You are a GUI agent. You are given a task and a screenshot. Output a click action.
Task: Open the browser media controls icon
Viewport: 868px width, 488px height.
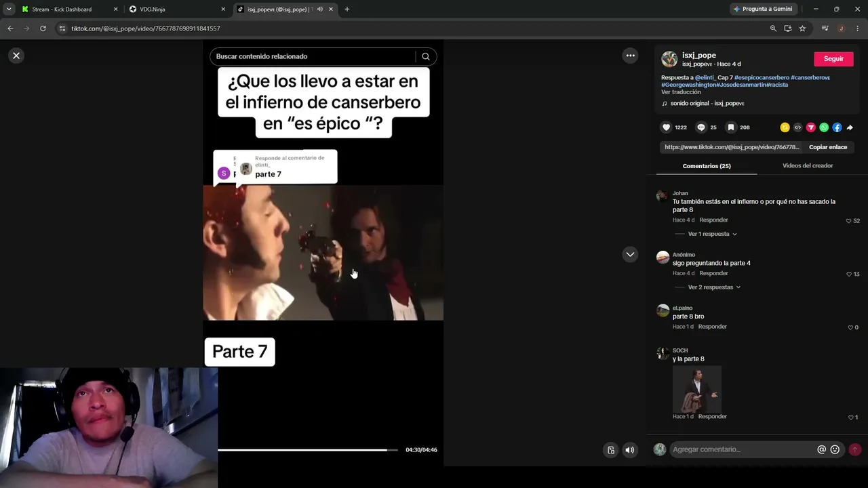pyautogui.click(x=825, y=28)
